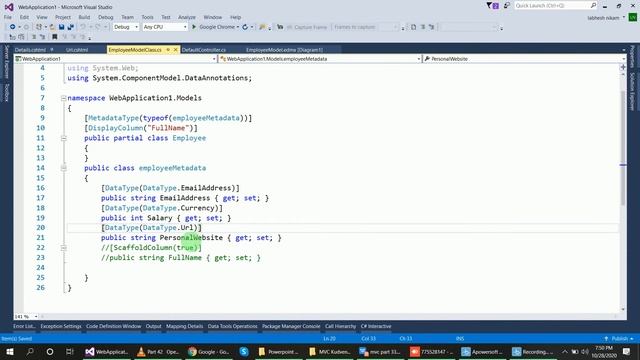Open the Call Hierarchy panel tab
The width and height of the screenshot is (640, 360).
[x=340, y=326]
